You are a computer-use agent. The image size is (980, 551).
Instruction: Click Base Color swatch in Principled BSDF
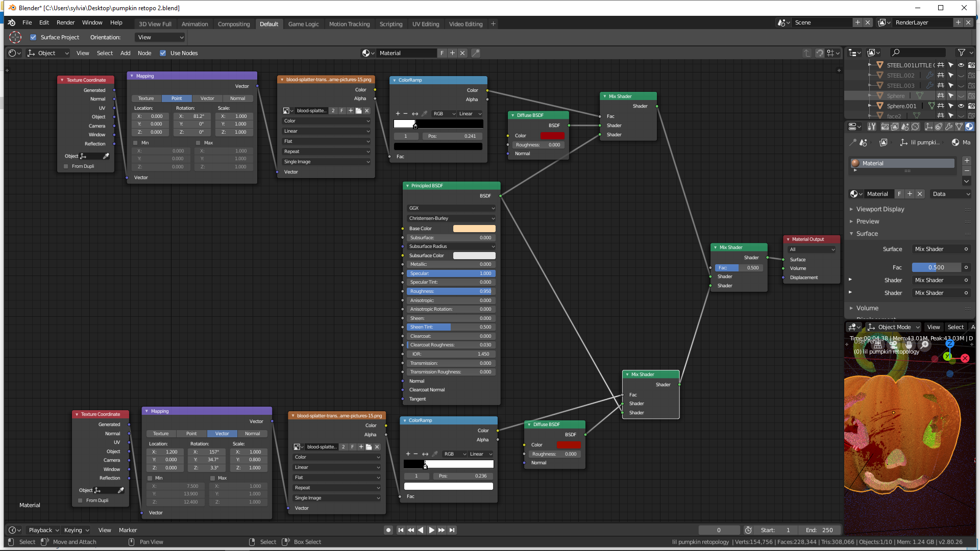pyautogui.click(x=474, y=229)
